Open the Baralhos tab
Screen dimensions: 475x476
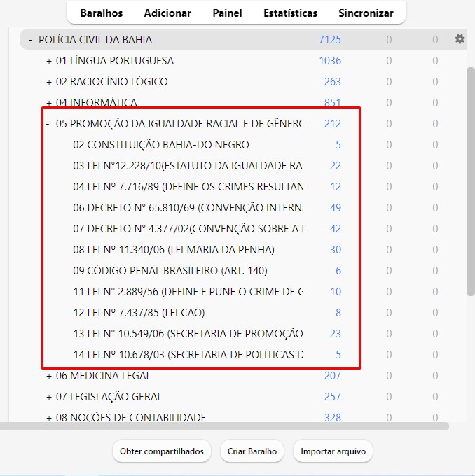(102, 13)
